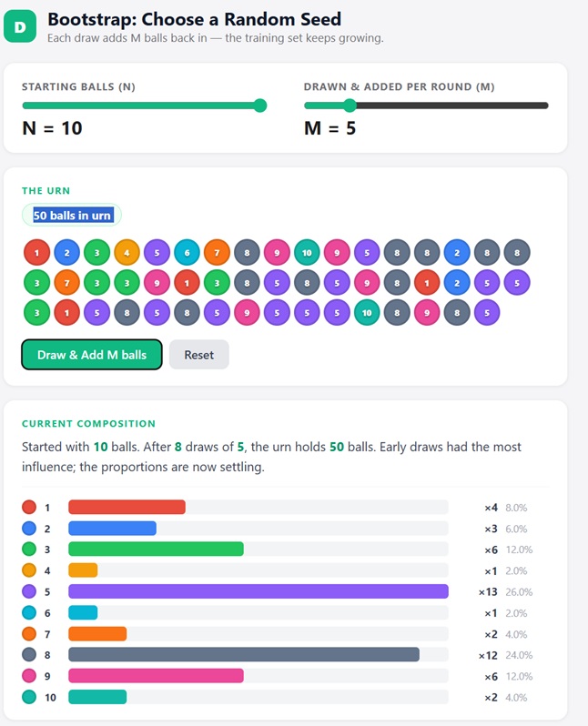Screen dimensions: 588x726
Task: Click the Draw & Add M balls button
Action: point(92,355)
